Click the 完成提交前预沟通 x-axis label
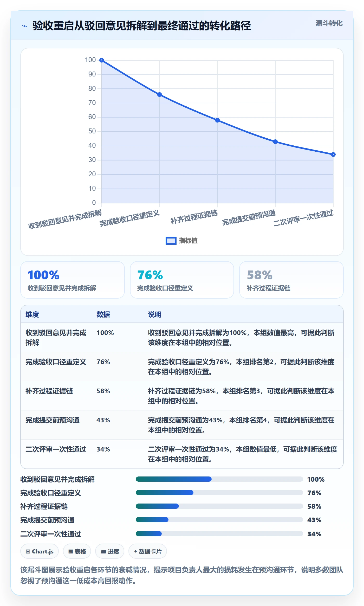The width and height of the screenshot is (364, 606). click(249, 217)
